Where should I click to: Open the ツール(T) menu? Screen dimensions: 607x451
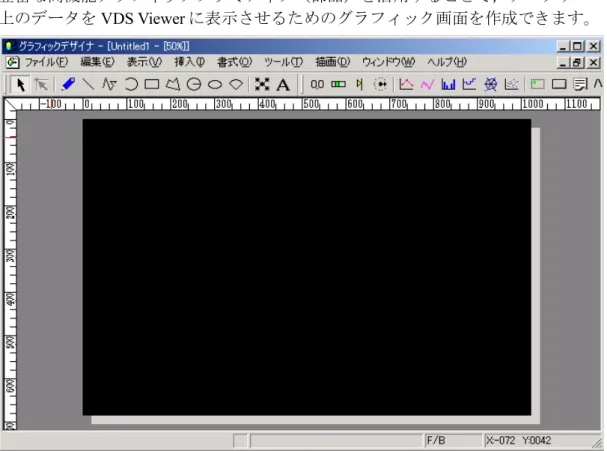[x=283, y=62]
